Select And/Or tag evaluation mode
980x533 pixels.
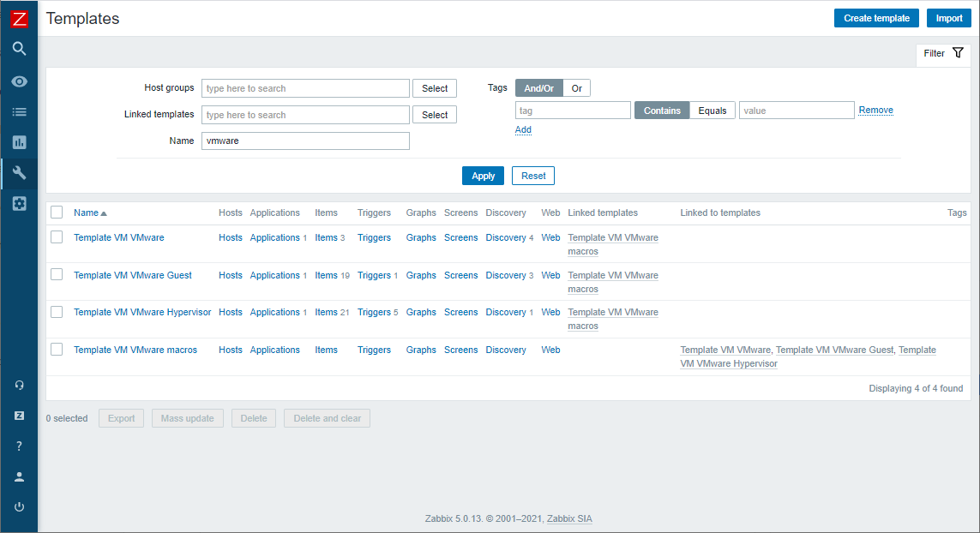538,88
